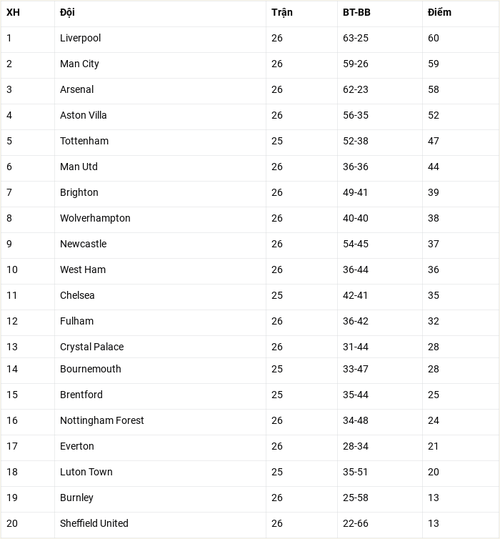
Task: Click Luton Town team name
Action: click(86, 472)
